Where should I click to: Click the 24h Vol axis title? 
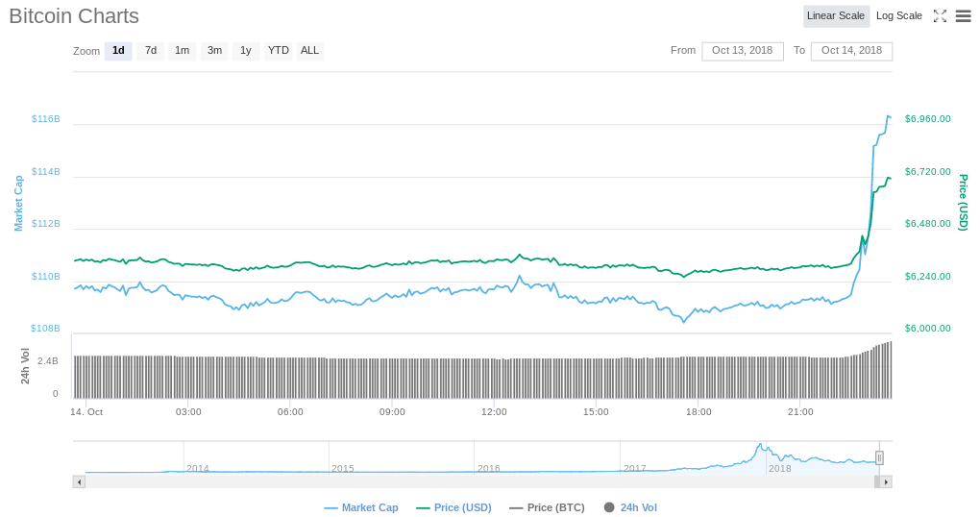pos(25,366)
